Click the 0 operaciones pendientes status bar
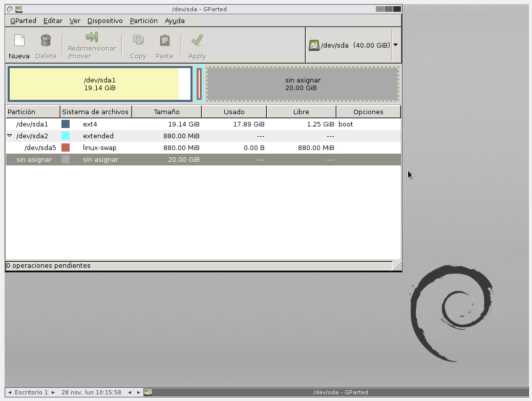Viewport: 532px width, 401px height. point(199,266)
